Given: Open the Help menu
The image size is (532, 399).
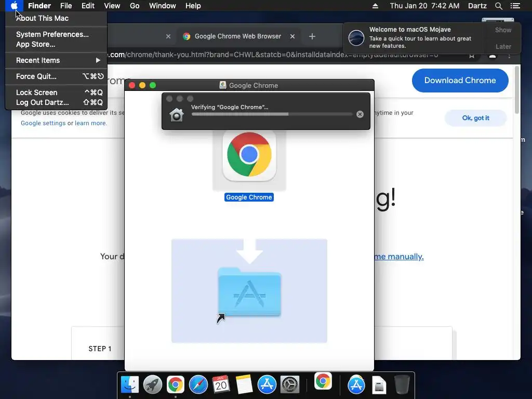Looking at the screenshot, I should pyautogui.click(x=193, y=6).
